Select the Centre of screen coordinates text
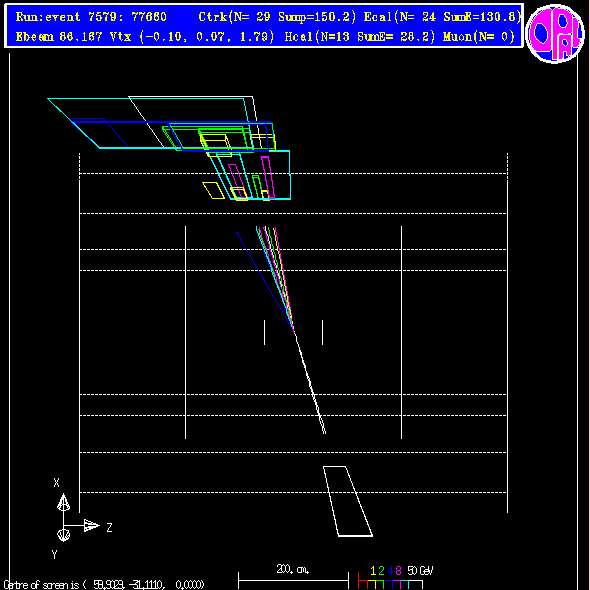This screenshot has width=590, height=590. pos(104,585)
